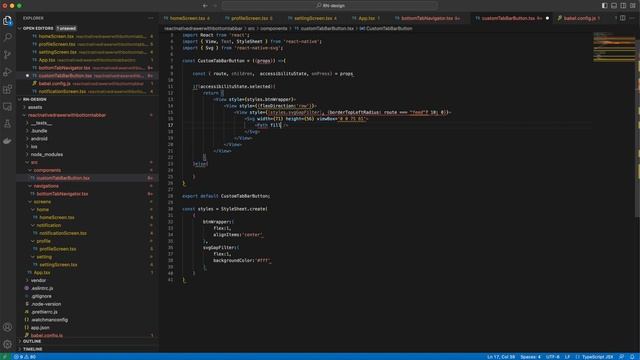
Task: Click Ln 17 cursor position in status bar
Action: (501, 357)
